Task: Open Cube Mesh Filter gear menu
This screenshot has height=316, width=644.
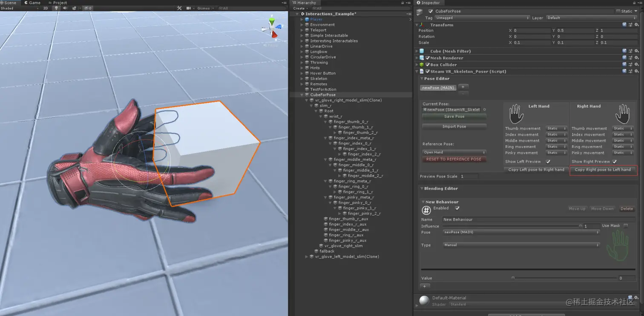Action: click(636, 51)
